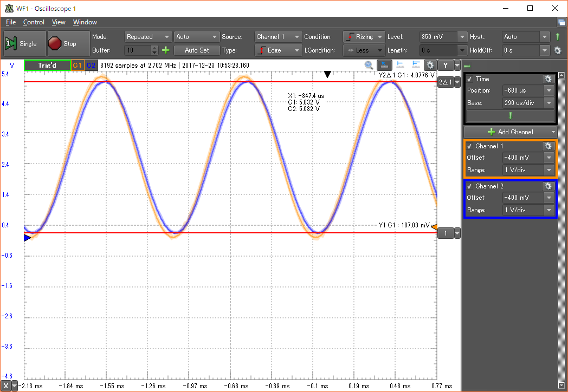Click the magnifier zoom icon above plot
This screenshot has height=392, width=568.
tap(369, 66)
